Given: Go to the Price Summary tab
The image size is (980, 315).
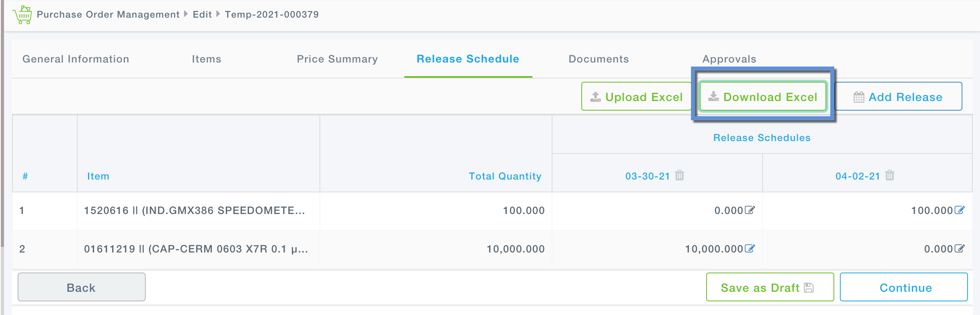Looking at the screenshot, I should click(x=337, y=59).
